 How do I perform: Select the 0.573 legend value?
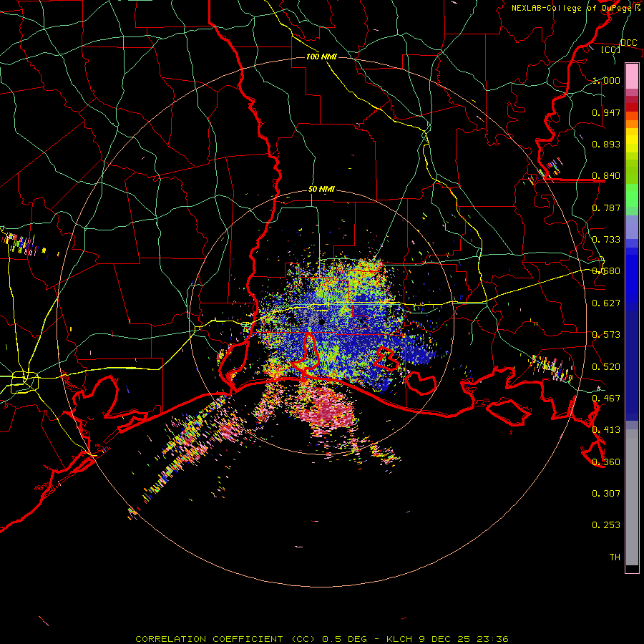606,335
